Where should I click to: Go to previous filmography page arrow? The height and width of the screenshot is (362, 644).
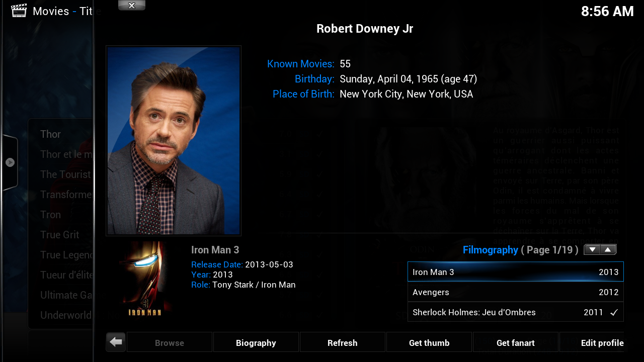pyautogui.click(x=608, y=249)
